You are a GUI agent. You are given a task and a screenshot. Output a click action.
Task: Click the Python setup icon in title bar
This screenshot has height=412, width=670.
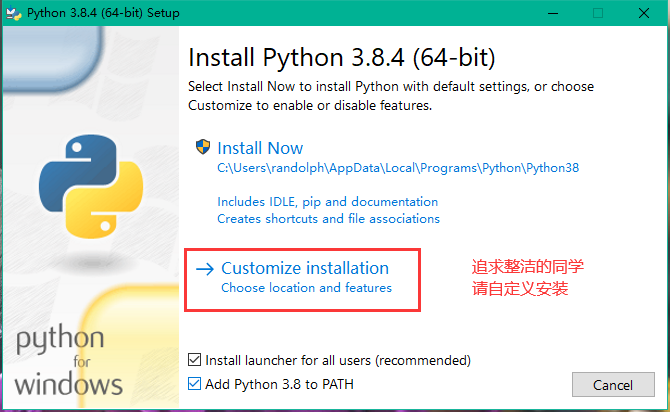[14, 13]
